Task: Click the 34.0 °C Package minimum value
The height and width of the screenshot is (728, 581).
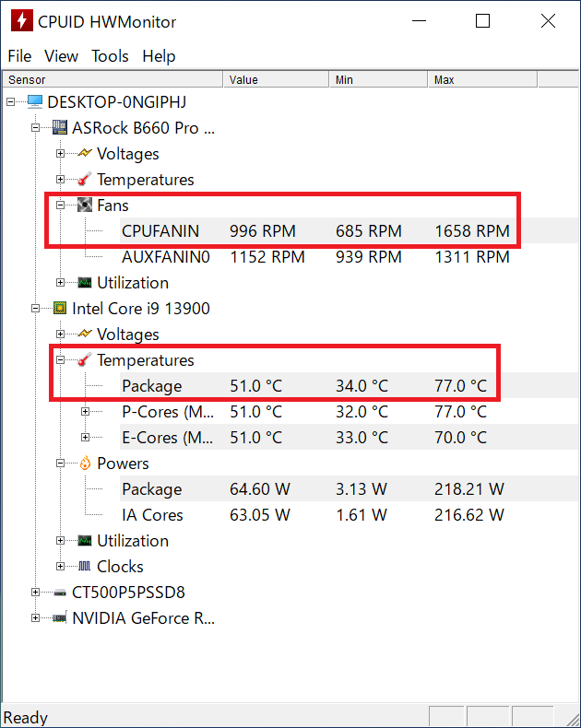Action: tap(362, 386)
